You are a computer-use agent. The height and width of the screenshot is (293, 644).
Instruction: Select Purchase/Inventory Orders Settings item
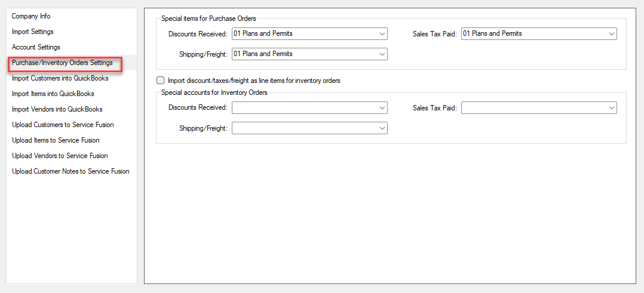point(62,63)
